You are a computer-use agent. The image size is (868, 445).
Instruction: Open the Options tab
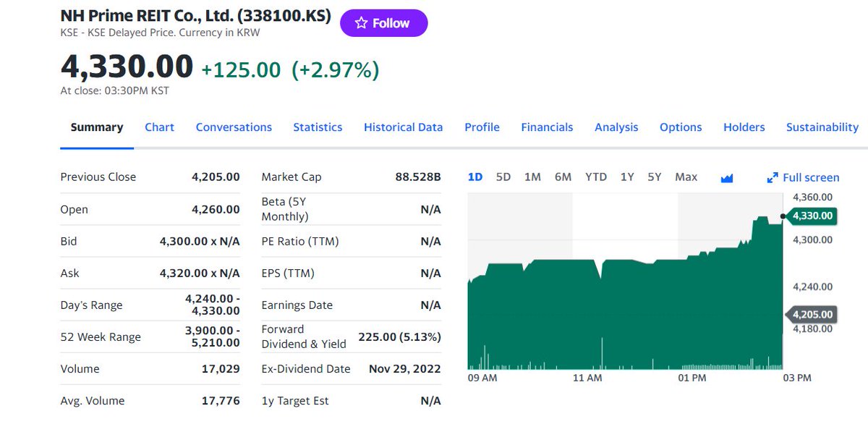pos(681,127)
